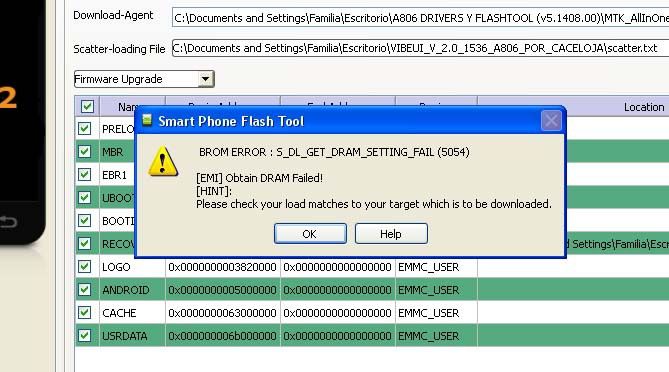This screenshot has width=669, height=372.
Task: Close the Smart Phone Flash Tool dialog
Action: [x=551, y=121]
